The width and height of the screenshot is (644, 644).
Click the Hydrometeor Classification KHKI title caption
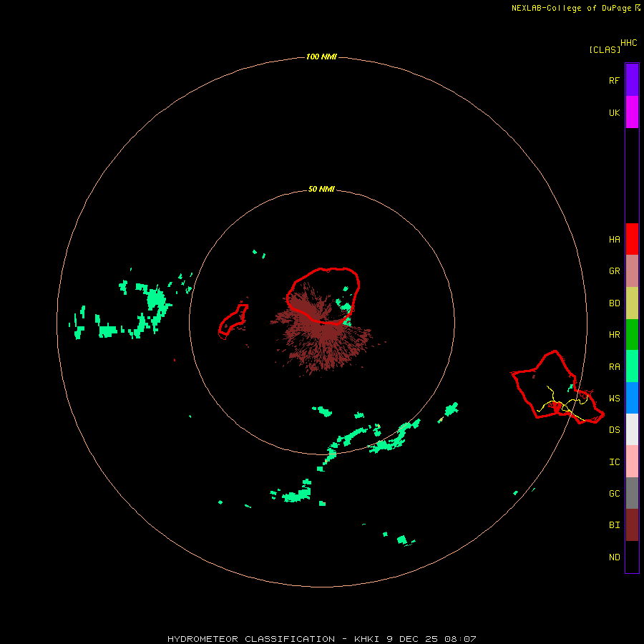(x=321, y=639)
